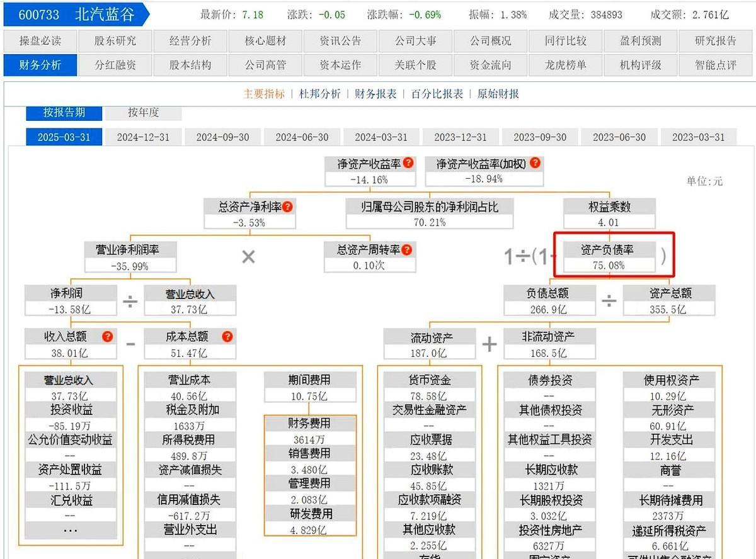Choose the 2023-06-30 report period
Screen dimensions: 756x559
(619, 137)
